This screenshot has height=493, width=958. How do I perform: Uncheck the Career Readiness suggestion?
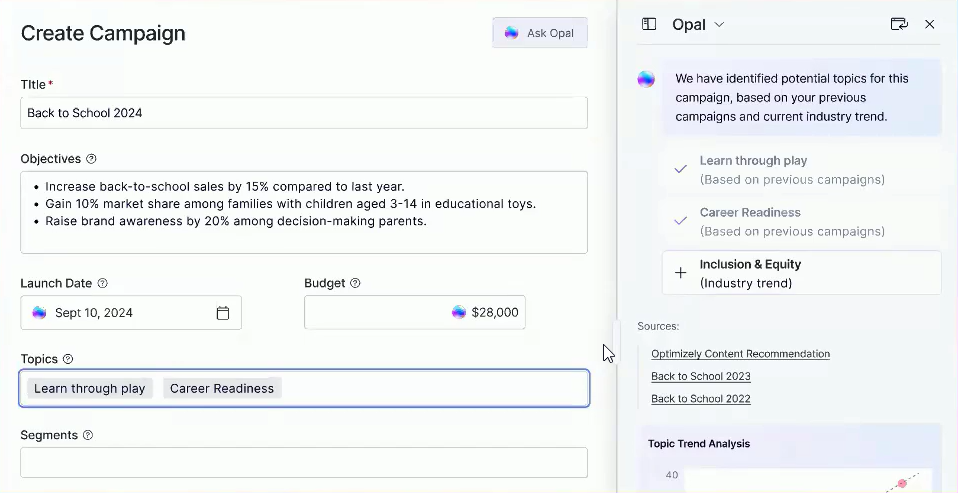[680, 221]
